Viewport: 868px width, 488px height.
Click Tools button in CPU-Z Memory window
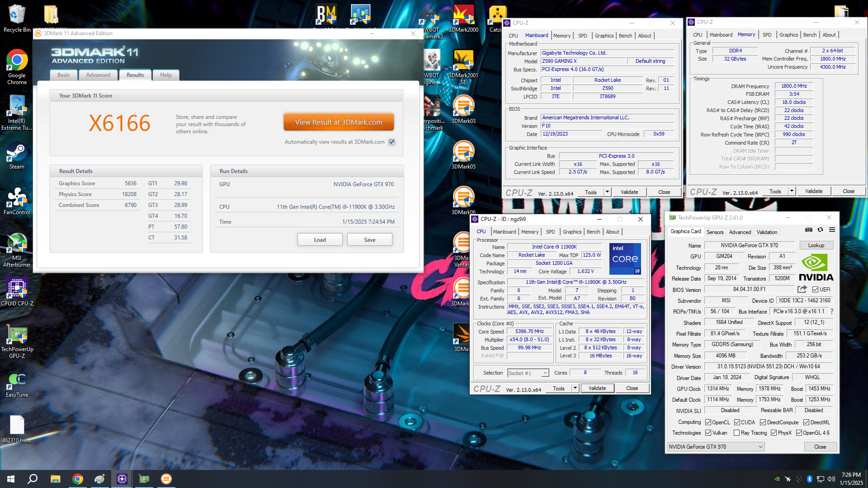click(775, 191)
